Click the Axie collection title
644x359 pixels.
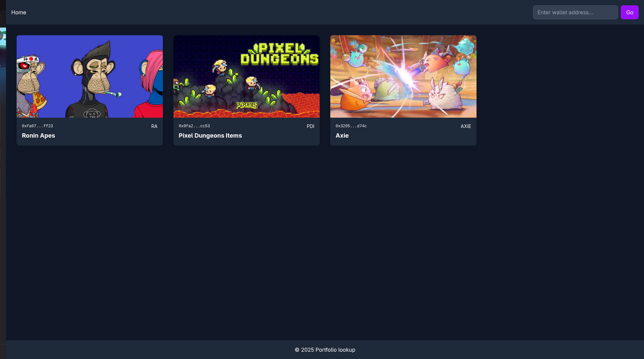342,136
